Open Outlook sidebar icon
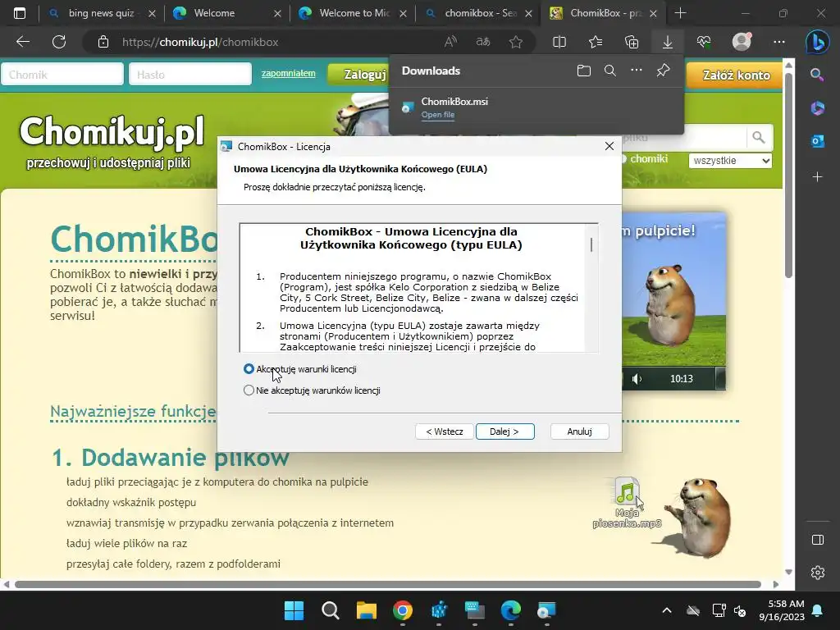Screen dimensions: 840x630 click(x=818, y=141)
